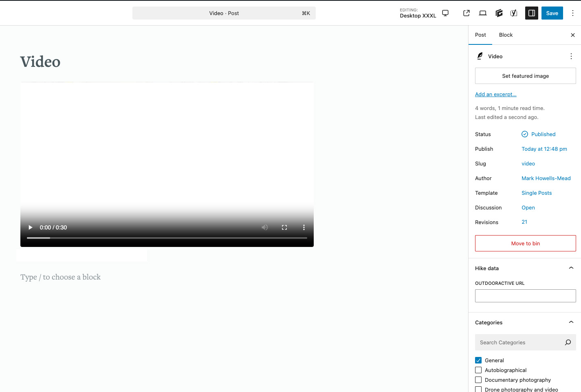This screenshot has width=581, height=392.
Task: Uncheck the General category
Action: pyautogui.click(x=478, y=360)
